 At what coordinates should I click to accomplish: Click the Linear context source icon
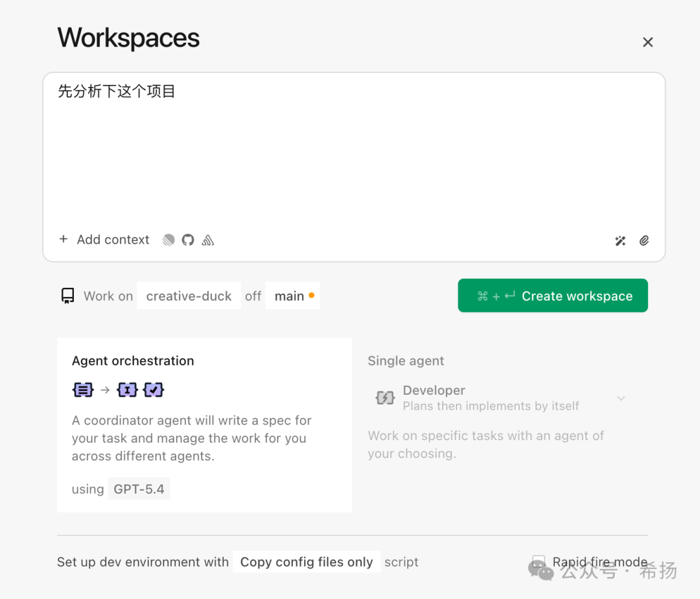click(x=169, y=240)
